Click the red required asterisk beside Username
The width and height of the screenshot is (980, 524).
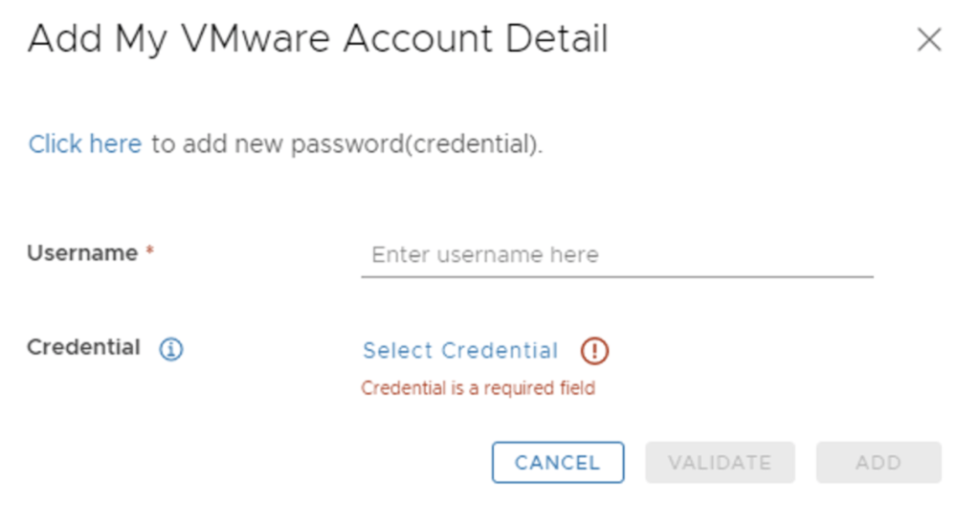(x=149, y=253)
